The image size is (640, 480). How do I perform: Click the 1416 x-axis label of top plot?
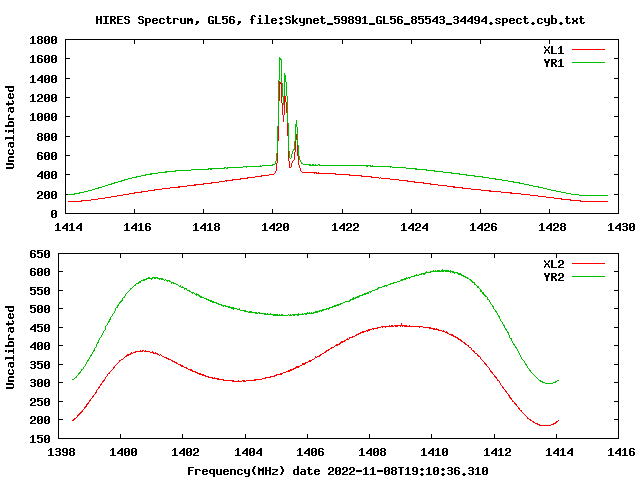137,227
